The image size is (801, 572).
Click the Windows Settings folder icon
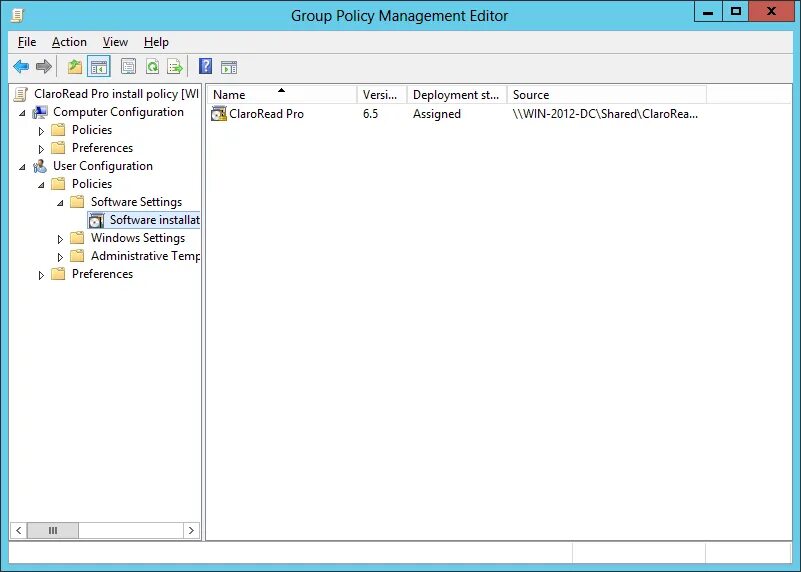77,238
